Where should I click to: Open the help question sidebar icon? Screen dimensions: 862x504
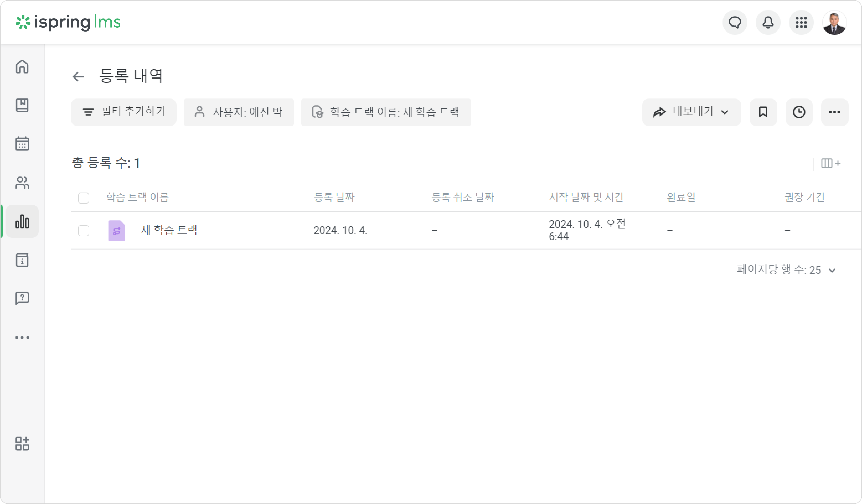pyautogui.click(x=22, y=298)
